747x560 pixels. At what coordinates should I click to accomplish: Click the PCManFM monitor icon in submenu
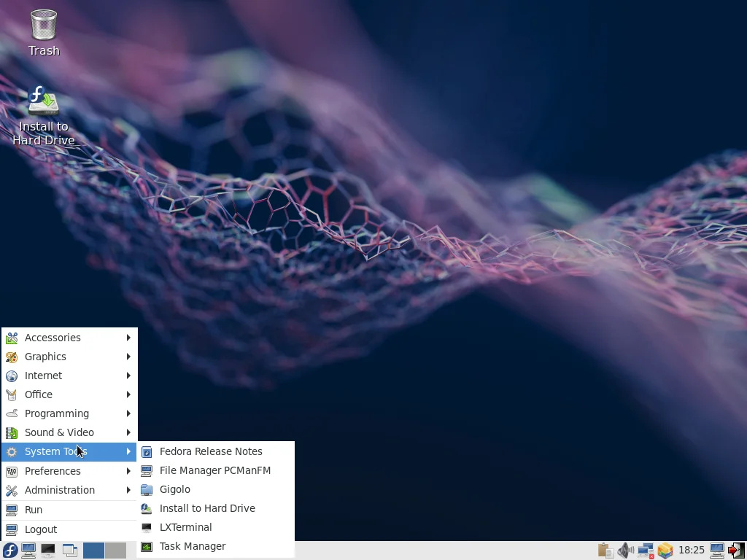pos(147,470)
